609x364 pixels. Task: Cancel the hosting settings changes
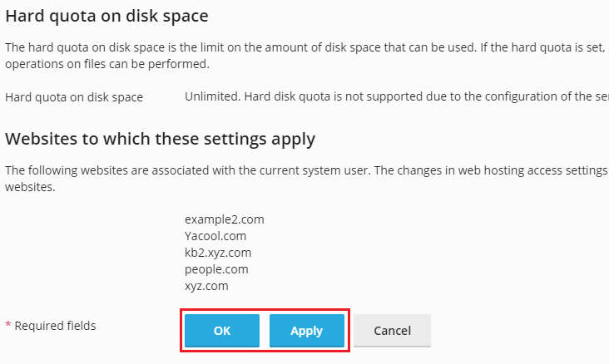393,330
